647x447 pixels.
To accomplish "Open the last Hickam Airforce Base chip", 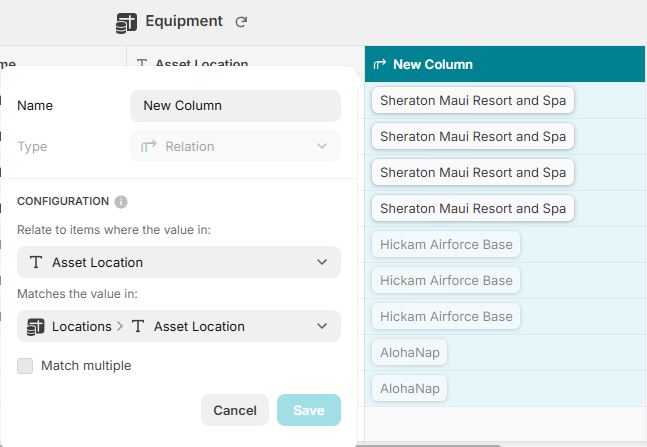I will (446, 316).
